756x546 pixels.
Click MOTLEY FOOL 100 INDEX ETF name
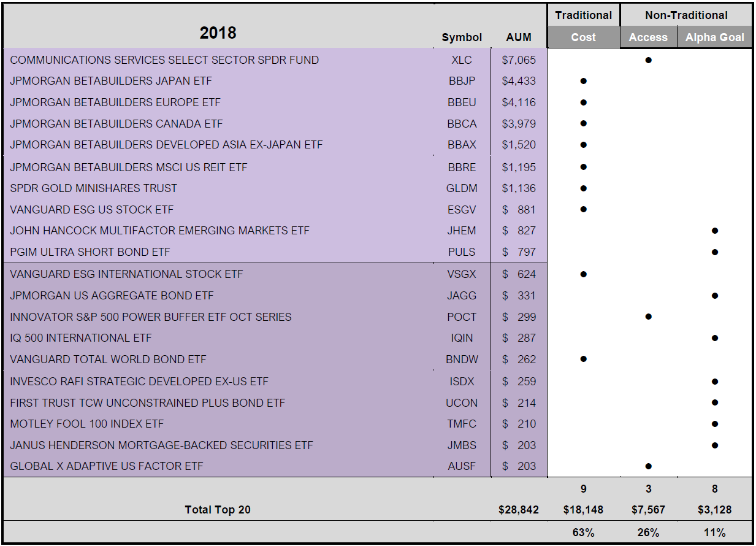pos(87,424)
